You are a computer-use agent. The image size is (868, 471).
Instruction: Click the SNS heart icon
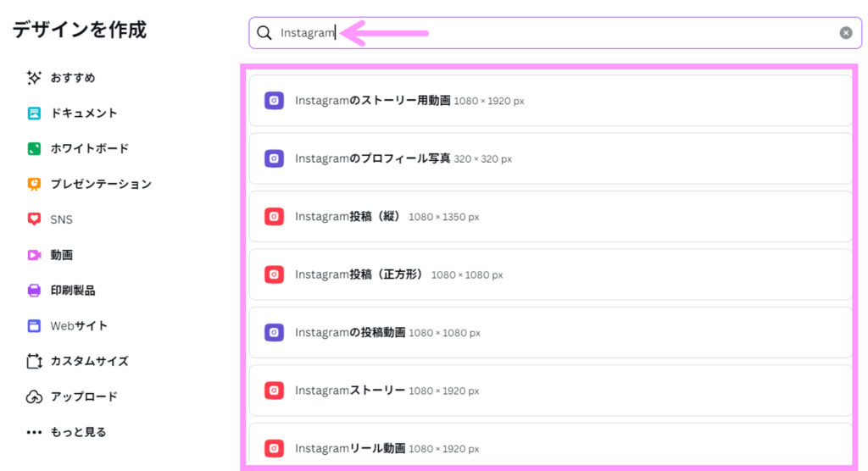(x=34, y=219)
